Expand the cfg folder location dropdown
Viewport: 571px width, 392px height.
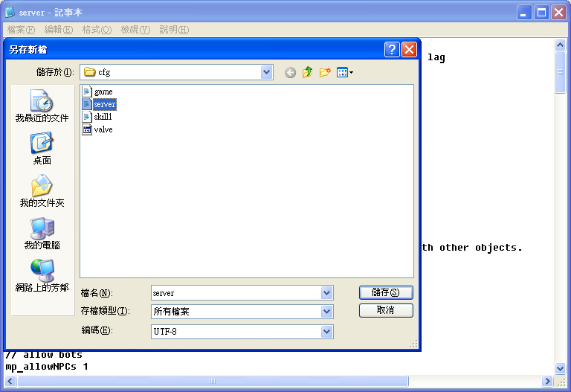[x=267, y=72]
